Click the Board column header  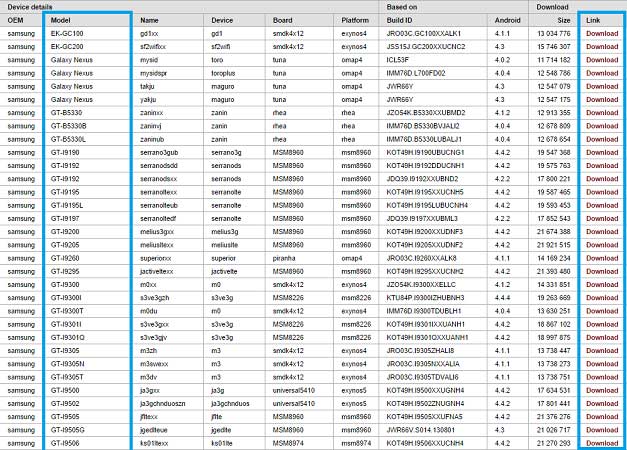(x=282, y=20)
